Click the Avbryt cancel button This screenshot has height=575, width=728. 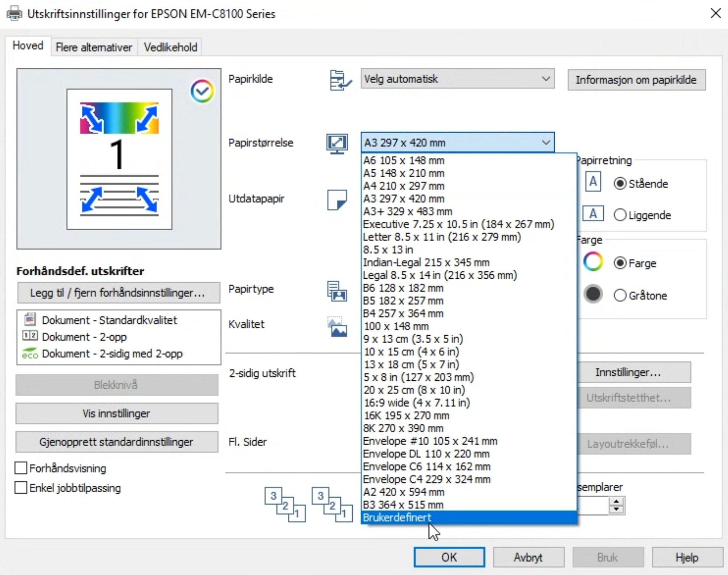528,557
